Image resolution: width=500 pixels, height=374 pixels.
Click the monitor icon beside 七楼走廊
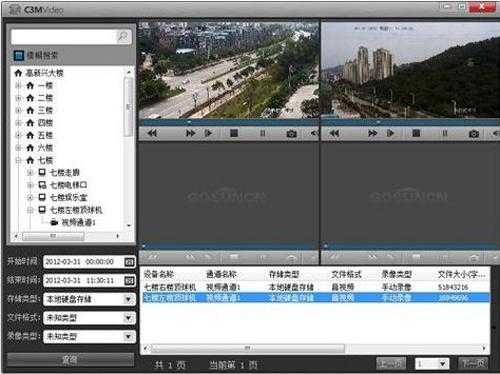[x=42, y=172]
